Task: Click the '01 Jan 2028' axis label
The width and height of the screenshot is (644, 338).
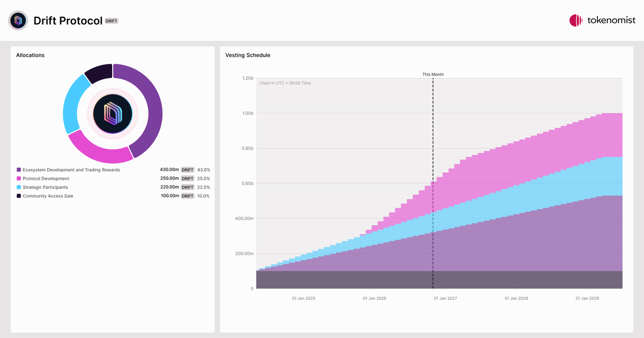Action: [516, 298]
